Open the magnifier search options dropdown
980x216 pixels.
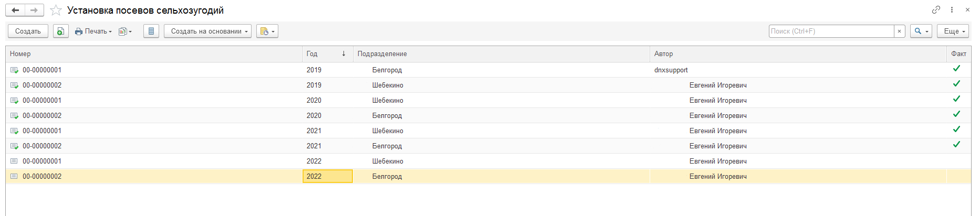(x=921, y=31)
